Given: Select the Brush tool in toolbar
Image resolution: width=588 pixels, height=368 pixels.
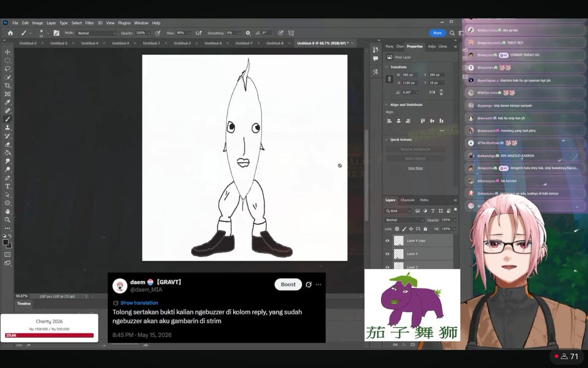Looking at the screenshot, I should coord(7,119).
